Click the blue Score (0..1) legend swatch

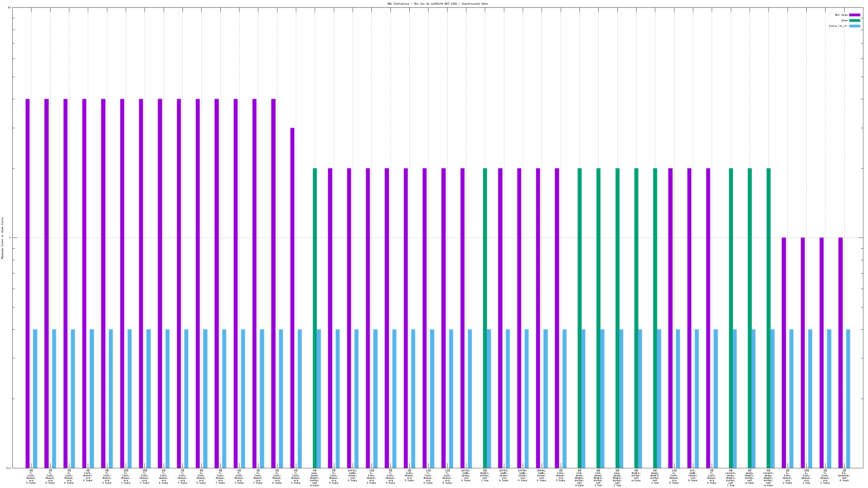pos(854,26)
